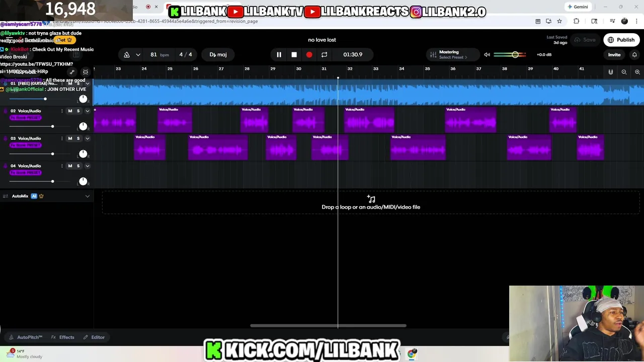Click bar 33 on the timeline ruler
This screenshot has width=644, height=362.
(x=376, y=69)
